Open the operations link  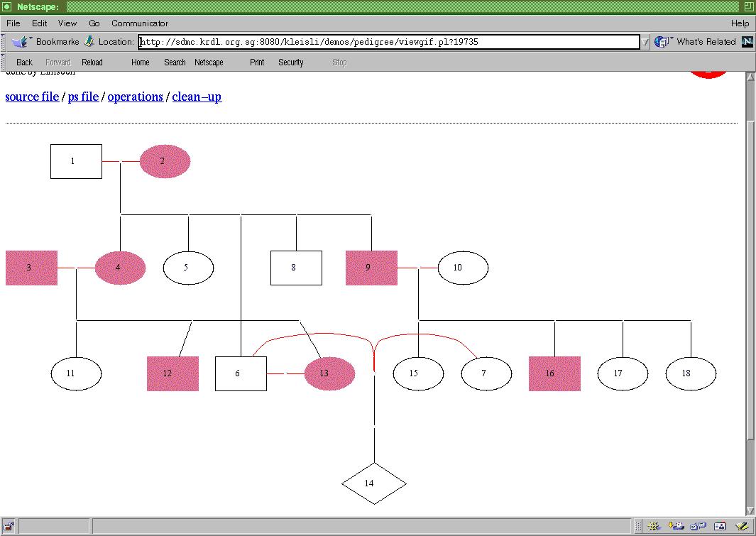point(135,97)
